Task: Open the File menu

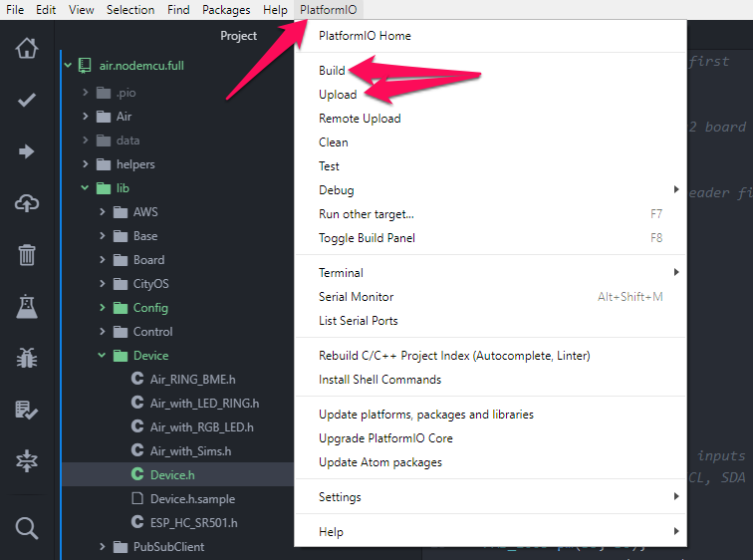Action: (15, 10)
